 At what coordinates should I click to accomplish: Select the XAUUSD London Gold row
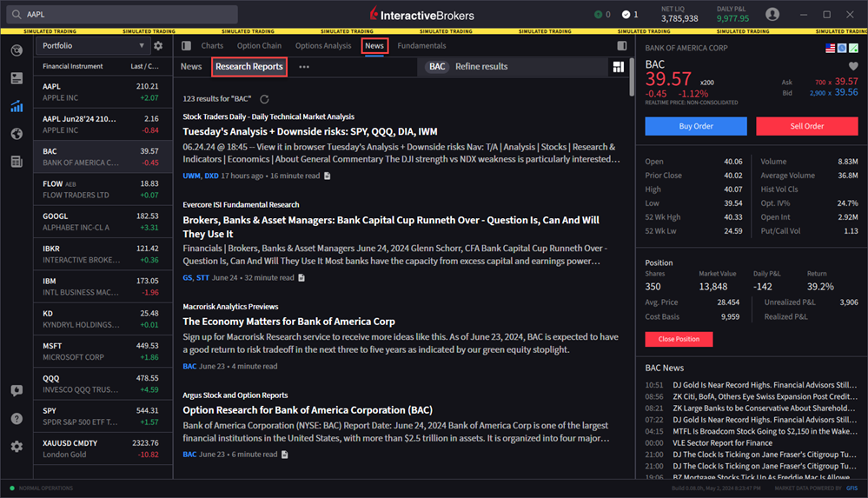click(x=103, y=449)
